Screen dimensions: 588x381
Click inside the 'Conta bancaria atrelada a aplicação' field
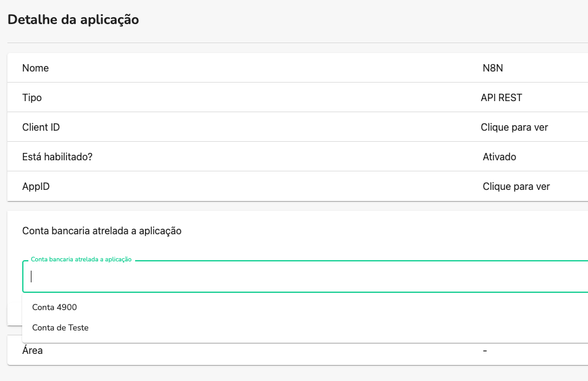click(247, 276)
